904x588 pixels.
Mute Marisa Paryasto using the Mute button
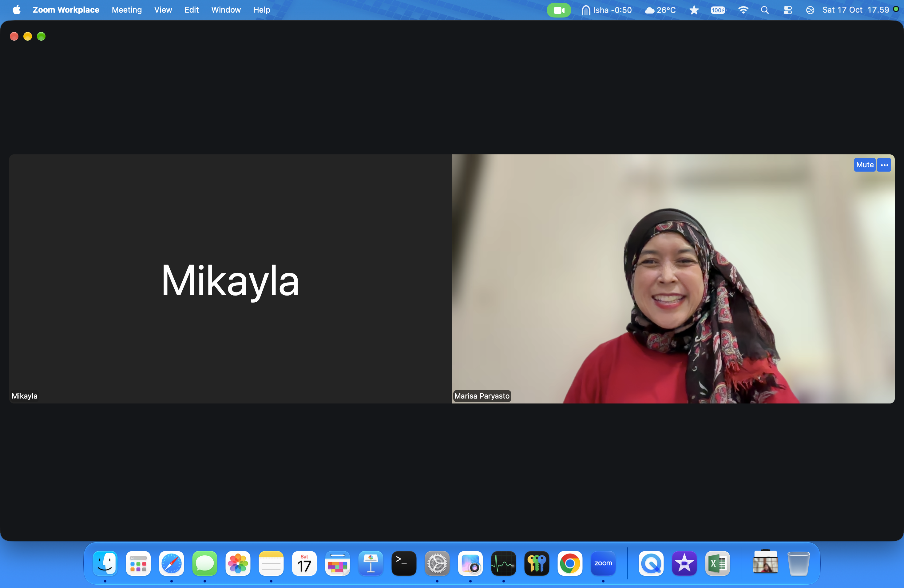pos(865,165)
